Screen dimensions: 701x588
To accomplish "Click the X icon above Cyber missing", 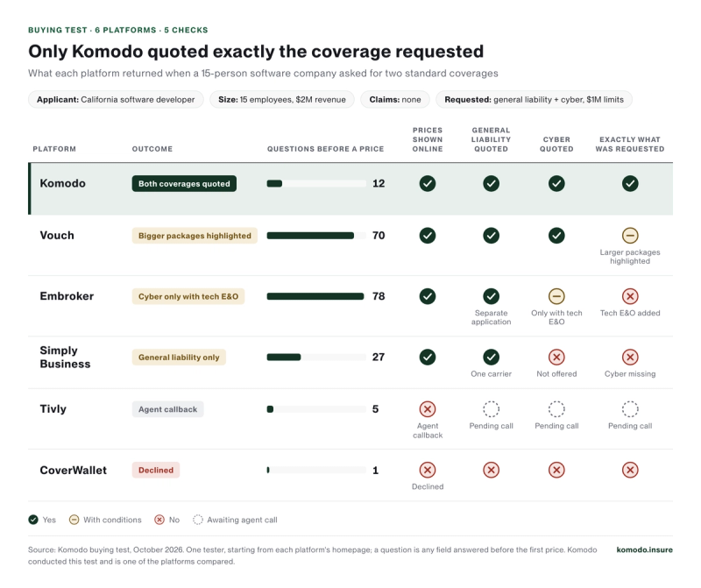I will click(630, 357).
